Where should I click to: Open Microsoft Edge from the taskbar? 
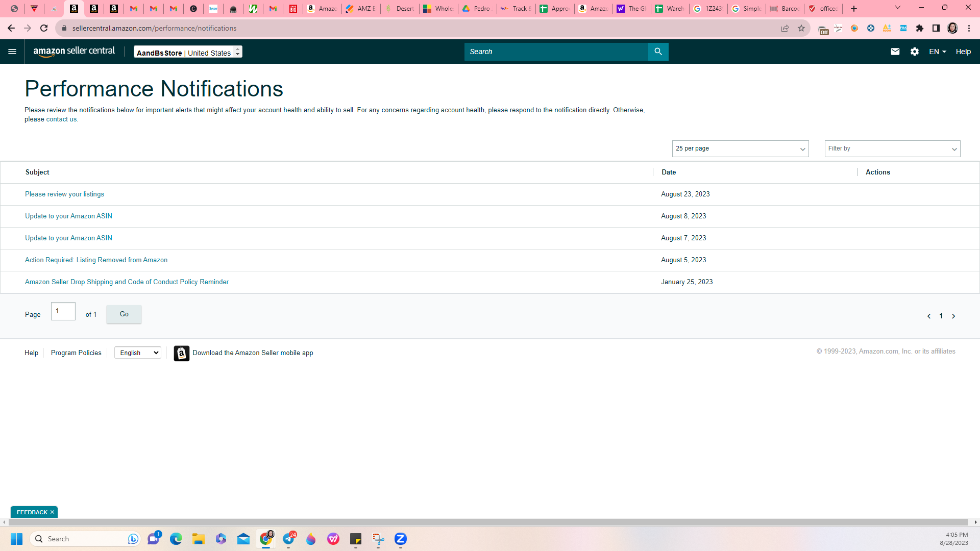(x=176, y=539)
